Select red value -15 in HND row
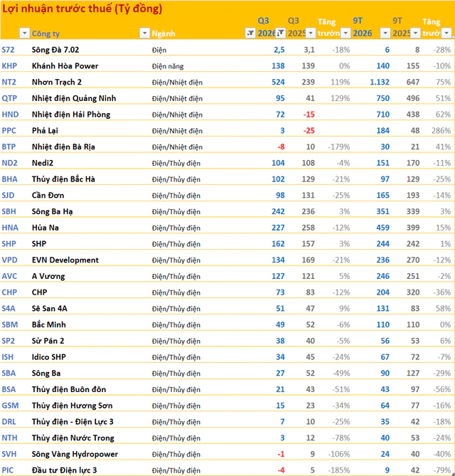The height and width of the screenshot is (476, 455). 309,115
